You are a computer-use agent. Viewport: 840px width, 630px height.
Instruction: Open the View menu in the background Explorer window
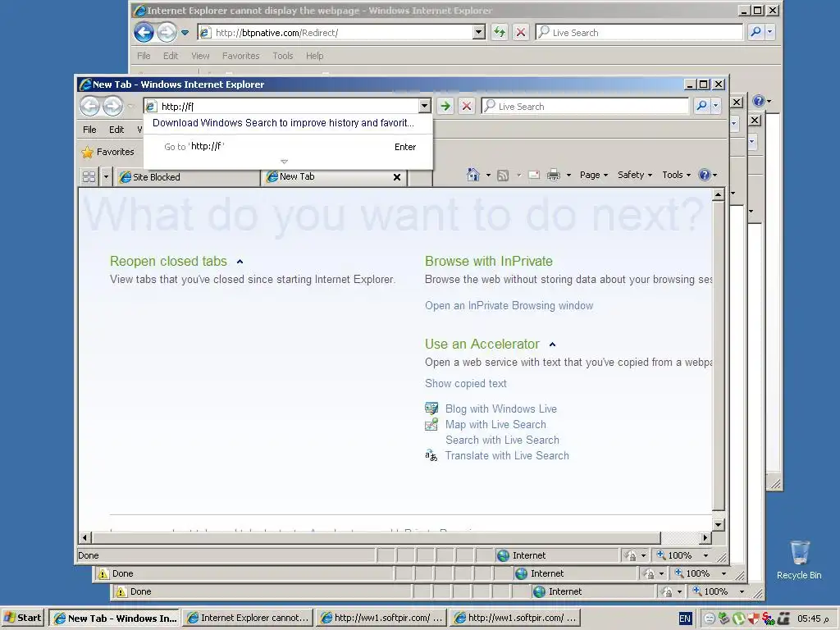click(x=200, y=56)
